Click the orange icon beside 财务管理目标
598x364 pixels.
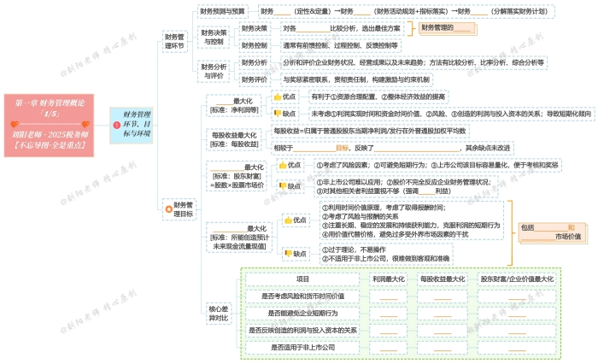167,208
